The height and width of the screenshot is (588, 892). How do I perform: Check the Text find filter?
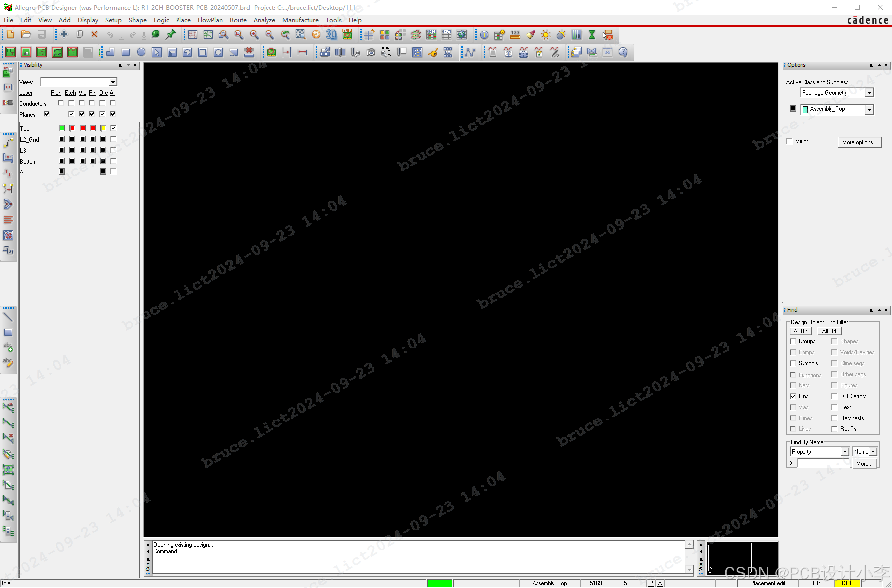[x=834, y=407]
